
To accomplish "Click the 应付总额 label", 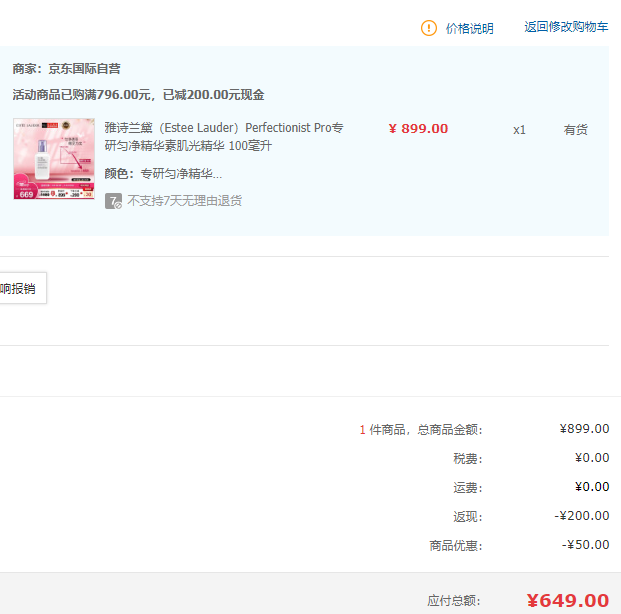I will pos(454,601).
